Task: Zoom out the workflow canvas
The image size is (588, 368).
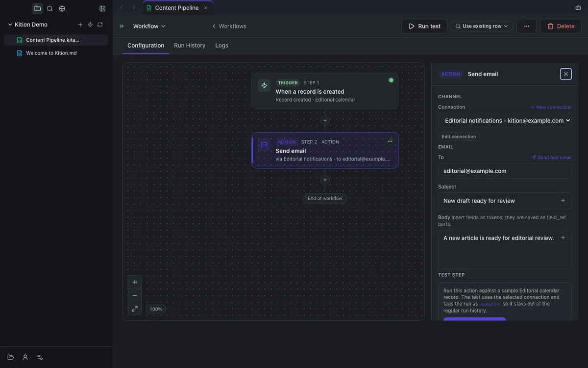Action: 135,295
